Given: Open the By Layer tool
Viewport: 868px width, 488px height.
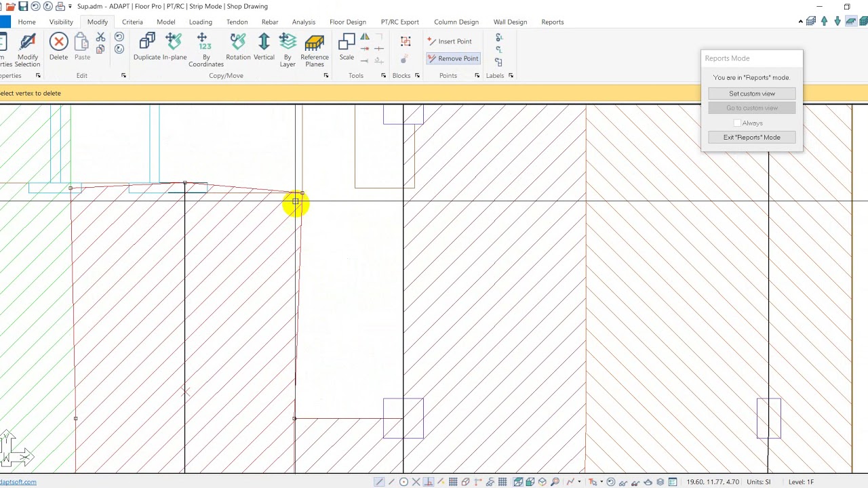Looking at the screenshot, I should point(288,50).
